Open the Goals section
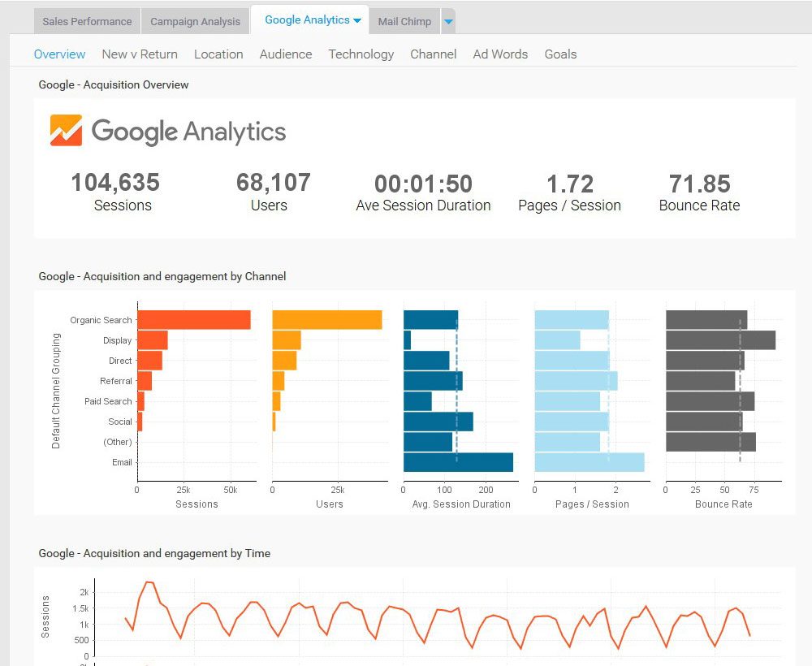 coord(560,54)
